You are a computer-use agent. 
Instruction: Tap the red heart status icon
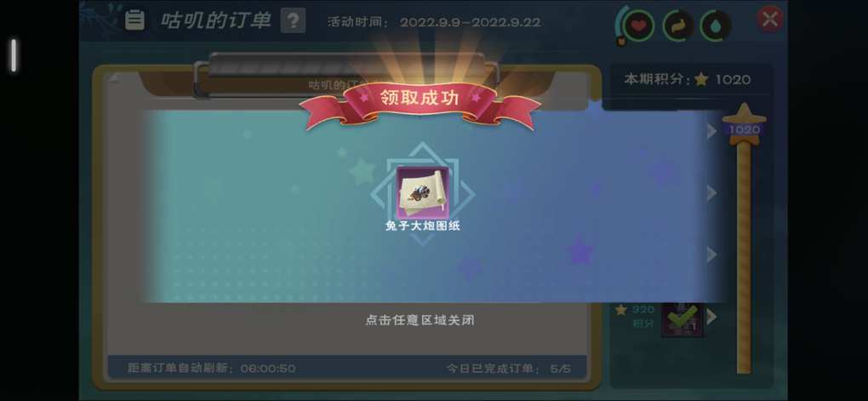coord(638,26)
